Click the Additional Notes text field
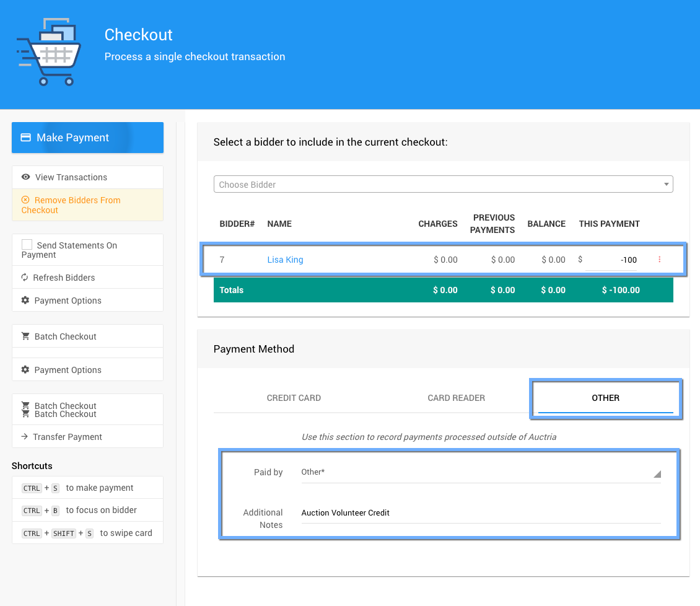Image resolution: width=700 pixels, height=606 pixels. pyautogui.click(x=480, y=513)
